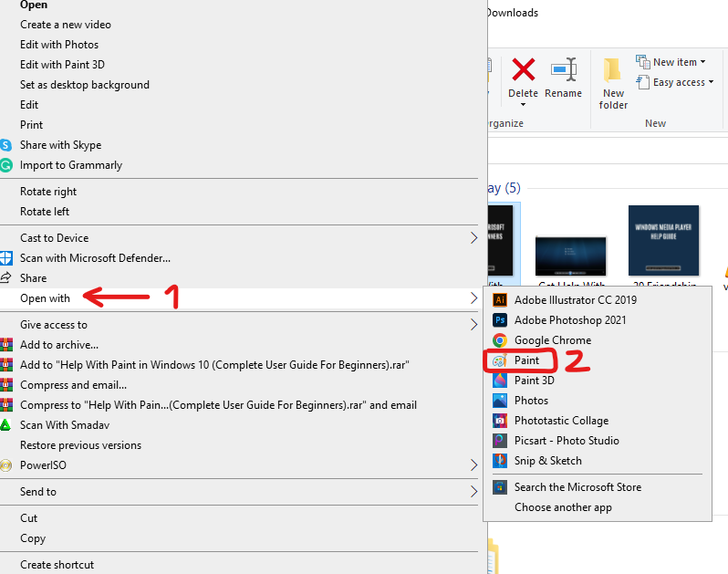This screenshot has height=574, width=728.
Task: Click the Smadav green triangle icon
Action: point(5,425)
